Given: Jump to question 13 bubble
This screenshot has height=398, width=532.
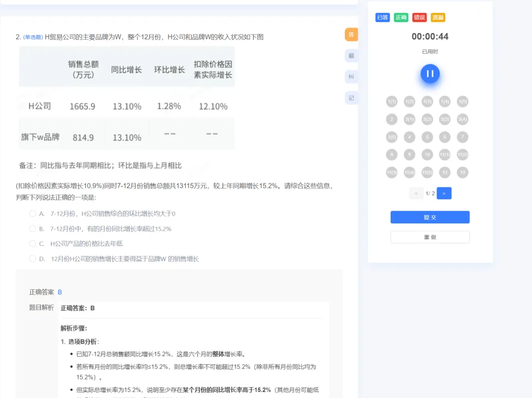Looking at the screenshot, I should point(463,172).
